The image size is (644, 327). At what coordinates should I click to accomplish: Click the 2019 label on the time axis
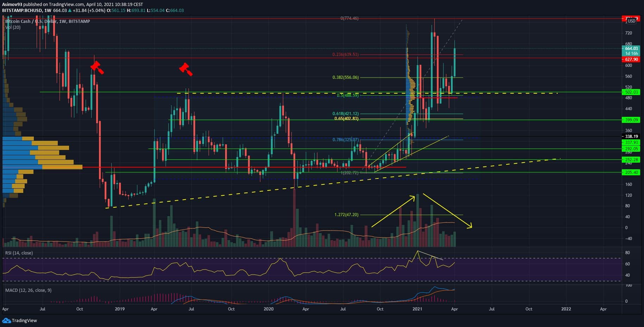click(120, 309)
